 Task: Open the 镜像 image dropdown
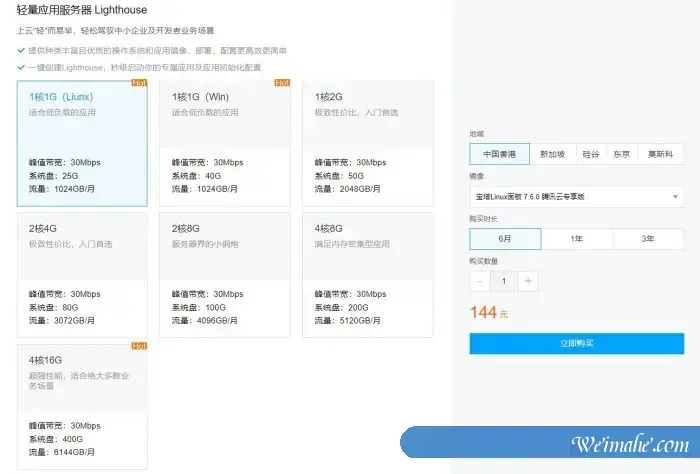coord(577,197)
